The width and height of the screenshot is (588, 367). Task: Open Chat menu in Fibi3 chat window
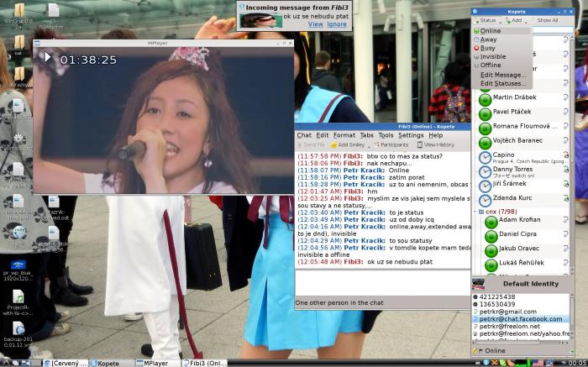click(x=304, y=135)
